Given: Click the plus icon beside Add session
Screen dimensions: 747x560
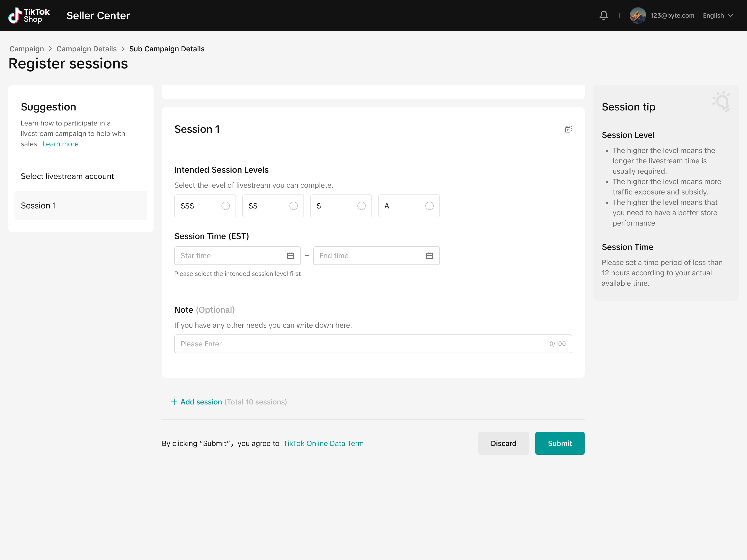Looking at the screenshot, I should (x=174, y=402).
